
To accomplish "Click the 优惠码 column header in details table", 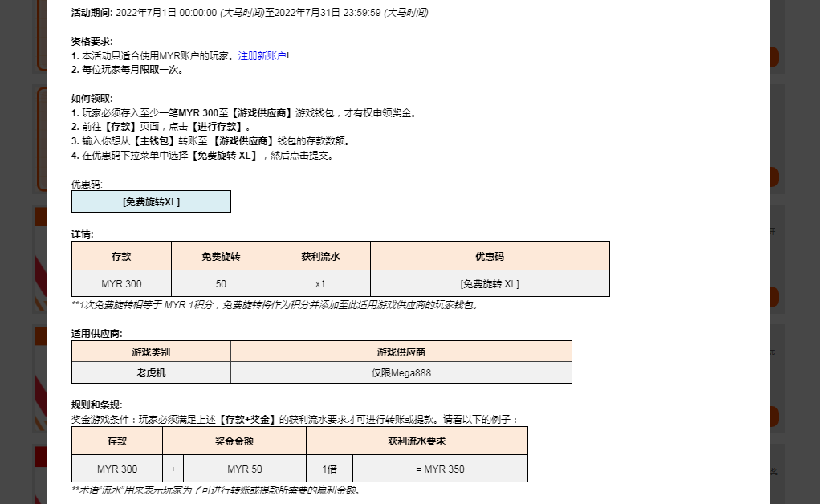I will pos(489,257).
